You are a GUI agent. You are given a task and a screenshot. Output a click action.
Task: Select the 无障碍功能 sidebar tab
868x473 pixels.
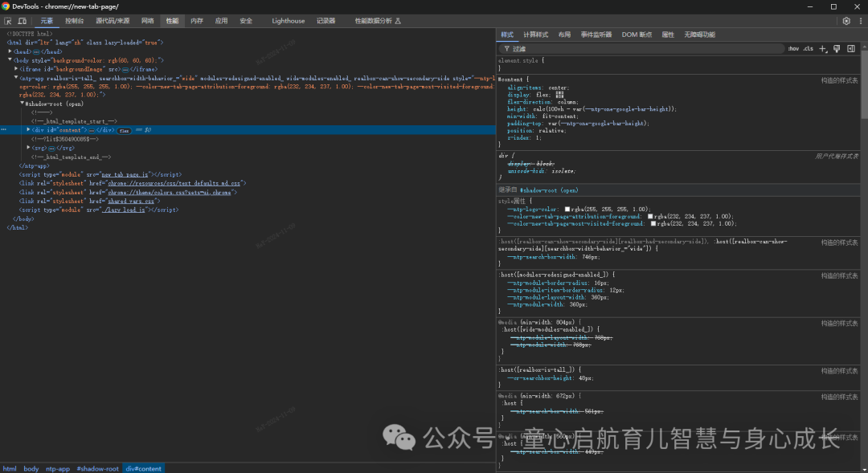click(x=700, y=35)
